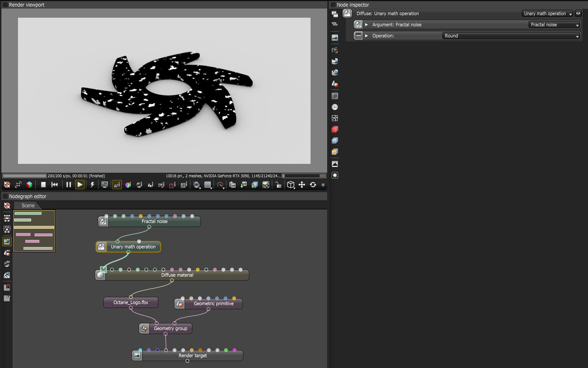Select the white balance color picker
588x368 pixels.
pos(128,185)
